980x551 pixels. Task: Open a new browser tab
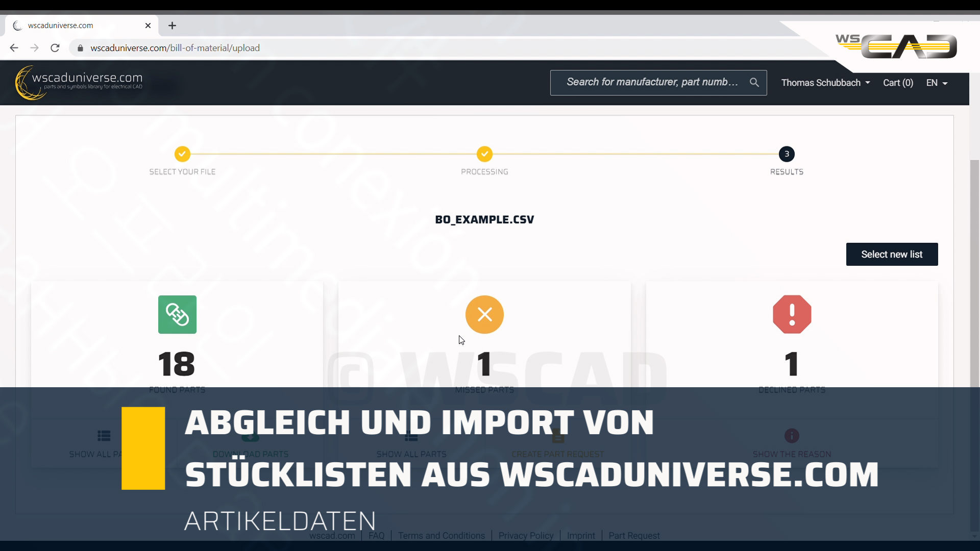(x=172, y=25)
